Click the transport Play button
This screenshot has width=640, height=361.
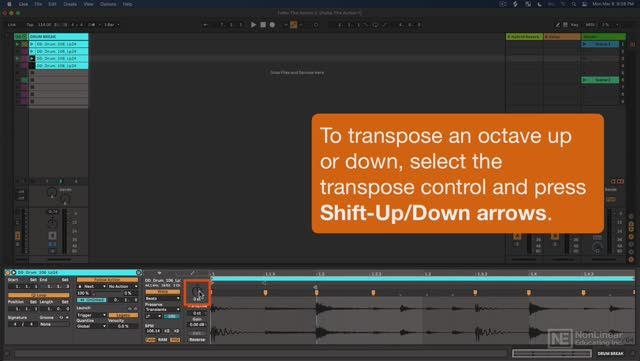(x=253, y=25)
